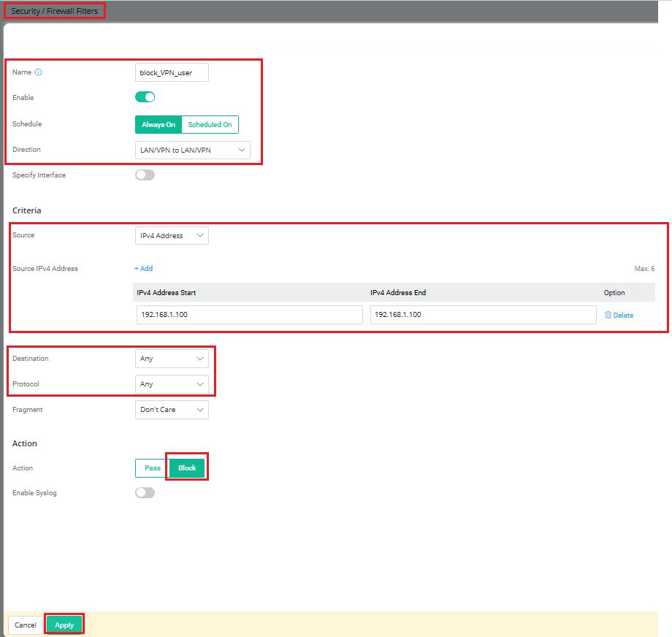Screen dimensions: 672x637
Task: Click the info icon next to Name
Action: tap(39, 72)
